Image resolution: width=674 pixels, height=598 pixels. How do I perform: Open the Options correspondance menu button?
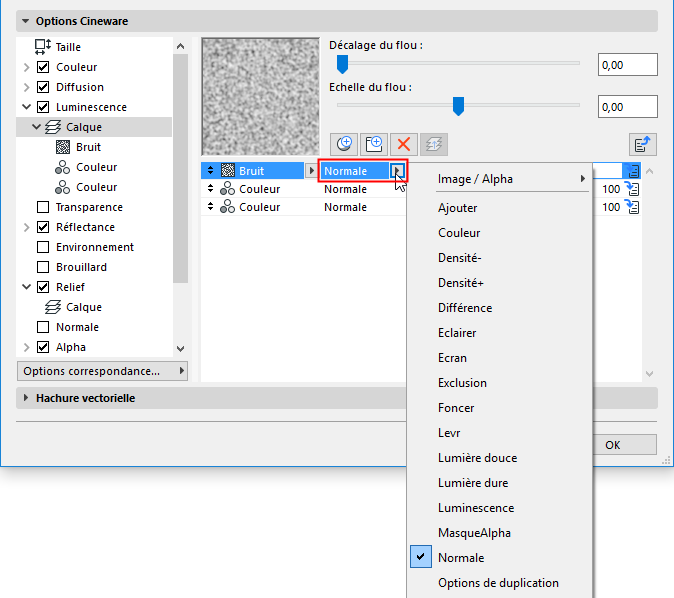point(102,371)
